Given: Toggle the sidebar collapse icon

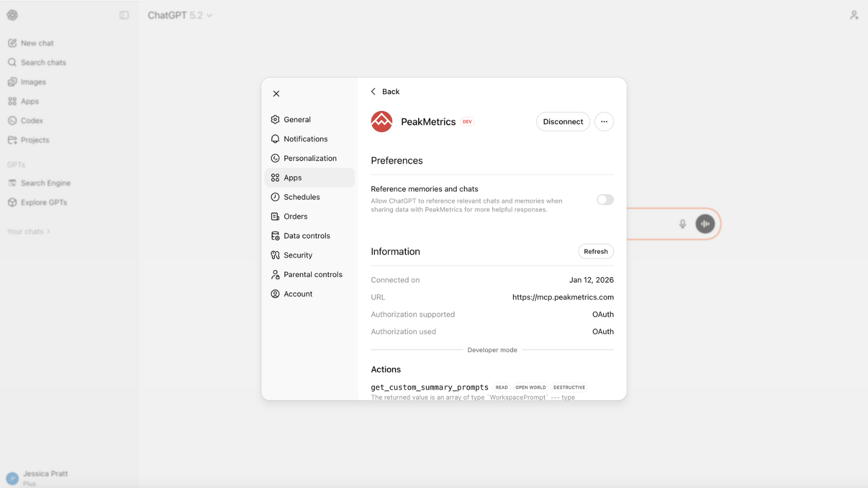Looking at the screenshot, I should (124, 15).
